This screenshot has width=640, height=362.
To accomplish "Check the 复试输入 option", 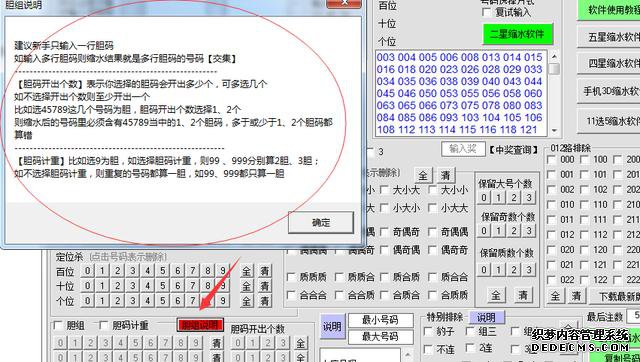I will [487, 12].
